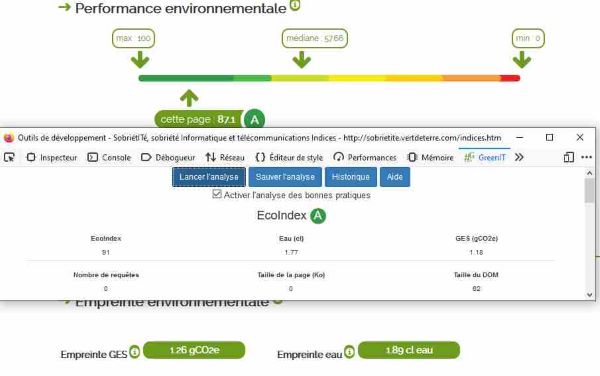600x376 pixels.
Task: Expand the hidden devtools tabs chevron
Action: tap(519, 158)
